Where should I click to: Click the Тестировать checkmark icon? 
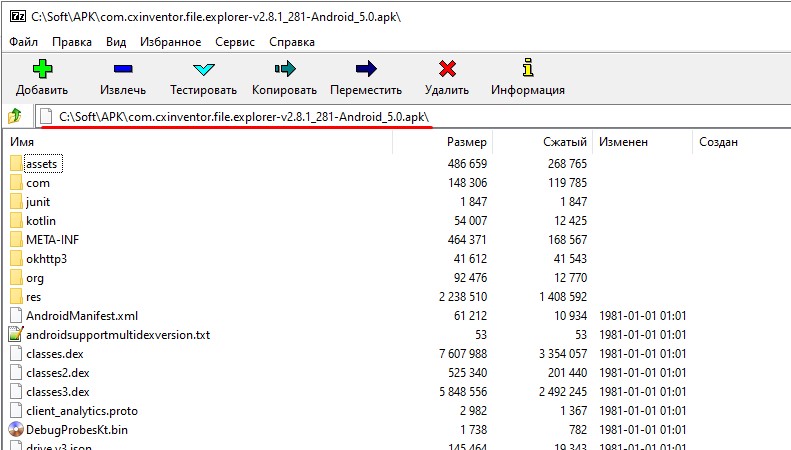pyautogui.click(x=204, y=69)
